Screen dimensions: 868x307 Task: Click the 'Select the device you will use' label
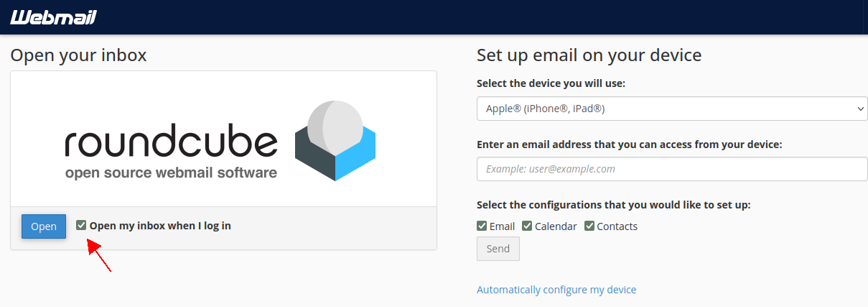(551, 83)
